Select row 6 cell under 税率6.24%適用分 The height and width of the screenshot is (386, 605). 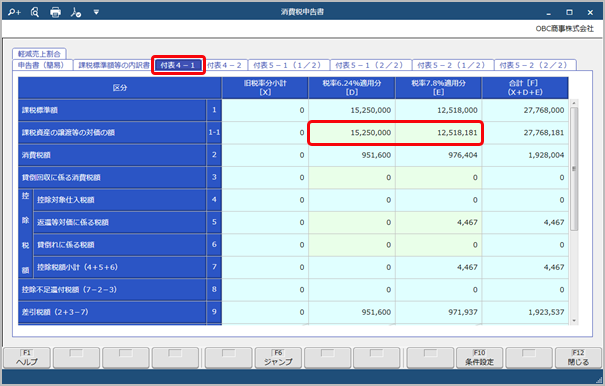coord(352,245)
